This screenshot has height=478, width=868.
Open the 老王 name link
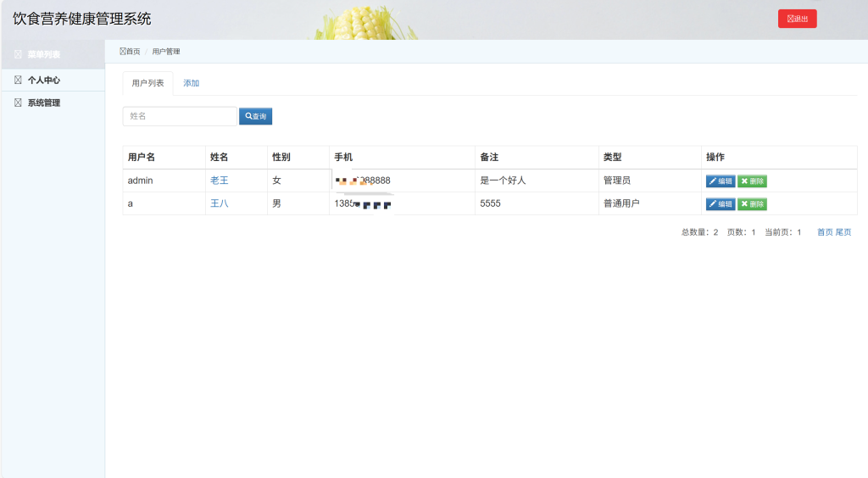tap(220, 181)
